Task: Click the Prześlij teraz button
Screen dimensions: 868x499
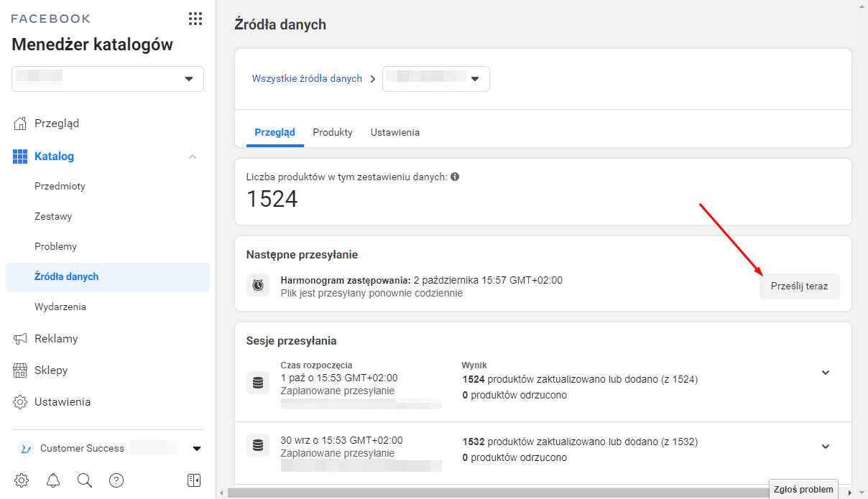Action: (x=799, y=286)
